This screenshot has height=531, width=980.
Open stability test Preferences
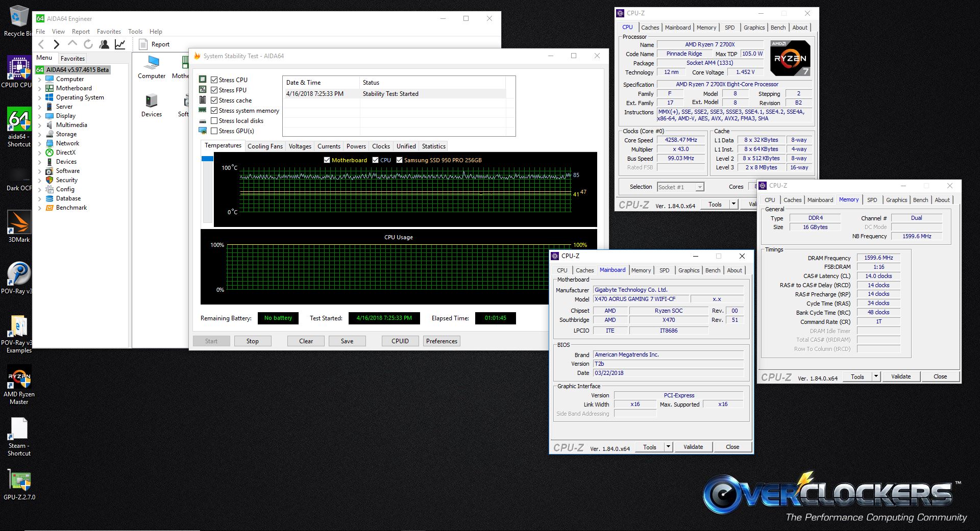pyautogui.click(x=442, y=341)
